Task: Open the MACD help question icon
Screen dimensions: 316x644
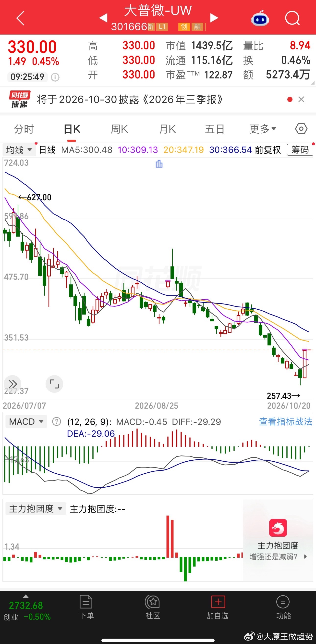Action: pyautogui.click(x=56, y=421)
